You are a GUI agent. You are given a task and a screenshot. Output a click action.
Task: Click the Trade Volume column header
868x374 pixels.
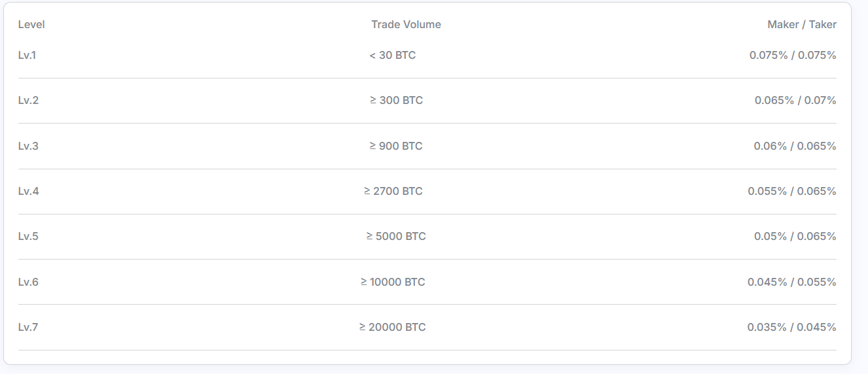pyautogui.click(x=406, y=24)
